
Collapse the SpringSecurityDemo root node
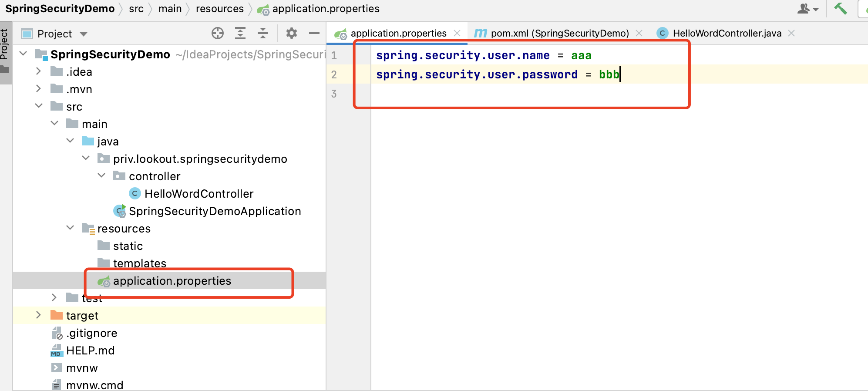tap(24, 54)
